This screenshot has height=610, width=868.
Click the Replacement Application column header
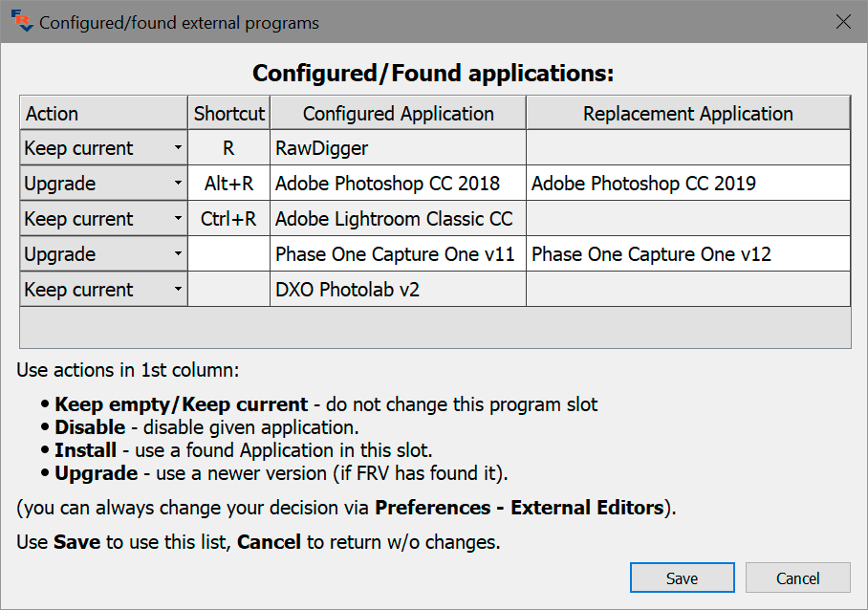tap(687, 114)
